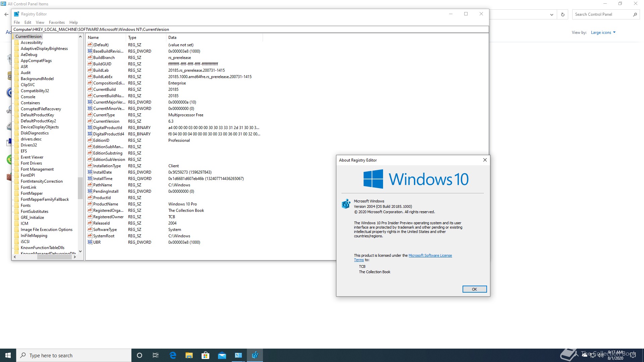Select the EditionID value icon
The width and height of the screenshot is (644, 362).
(x=90, y=140)
